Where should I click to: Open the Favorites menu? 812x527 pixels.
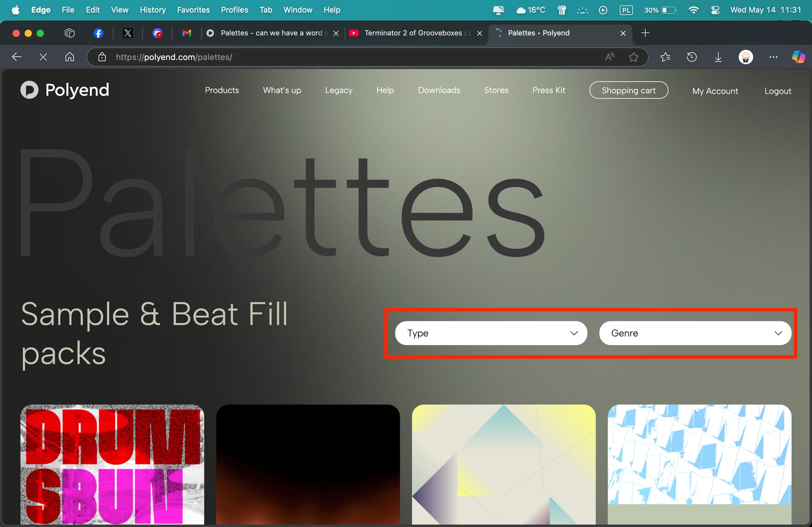click(x=193, y=10)
